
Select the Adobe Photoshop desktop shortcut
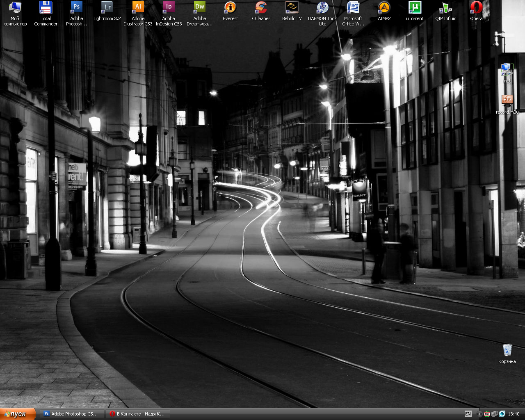(x=76, y=8)
